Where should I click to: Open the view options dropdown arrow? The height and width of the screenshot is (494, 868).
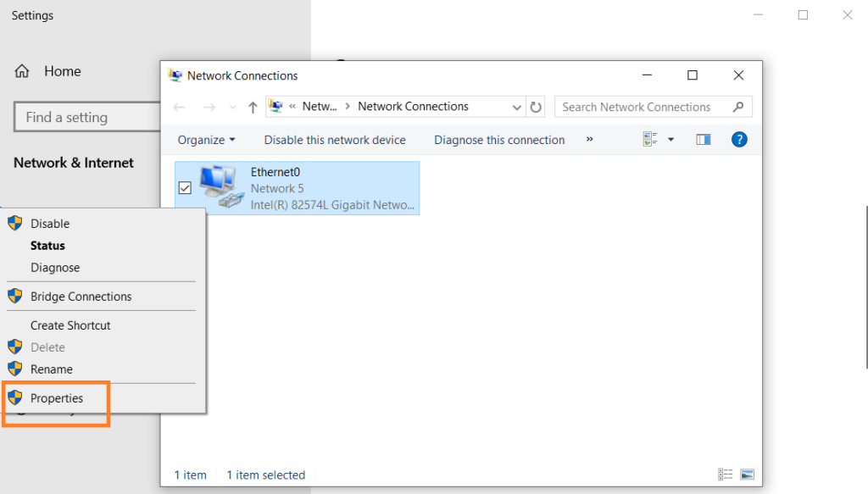671,140
